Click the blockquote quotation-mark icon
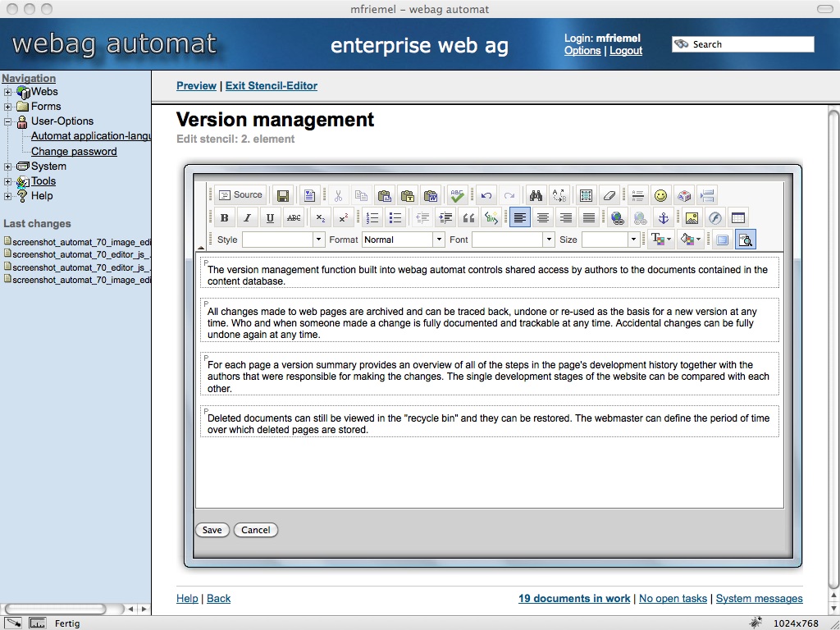This screenshot has height=630, width=840. 468,217
